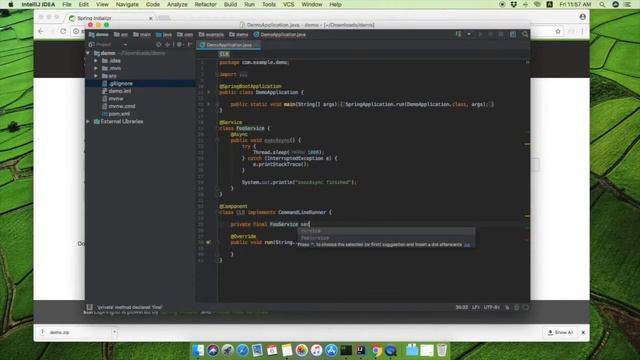Click the CLR structure breadcrumb above editor
This screenshot has height=360, width=640.
(x=224, y=54)
